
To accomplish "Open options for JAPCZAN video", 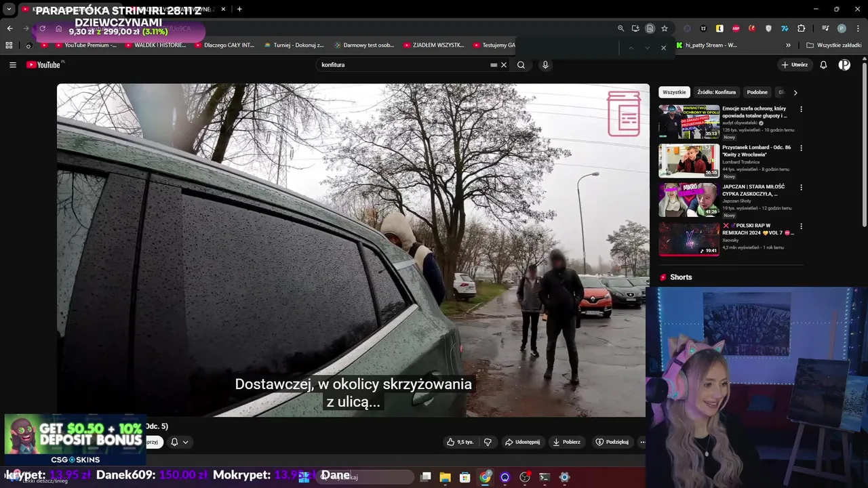I will (x=801, y=187).
